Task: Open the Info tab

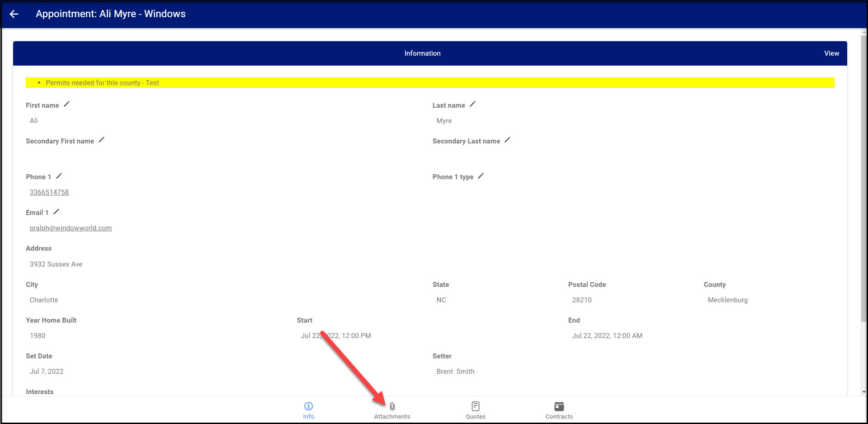Action: pyautogui.click(x=309, y=410)
